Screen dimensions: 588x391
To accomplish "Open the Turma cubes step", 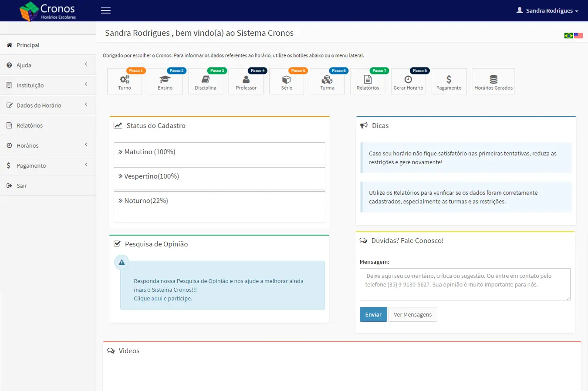I will coord(327,81).
